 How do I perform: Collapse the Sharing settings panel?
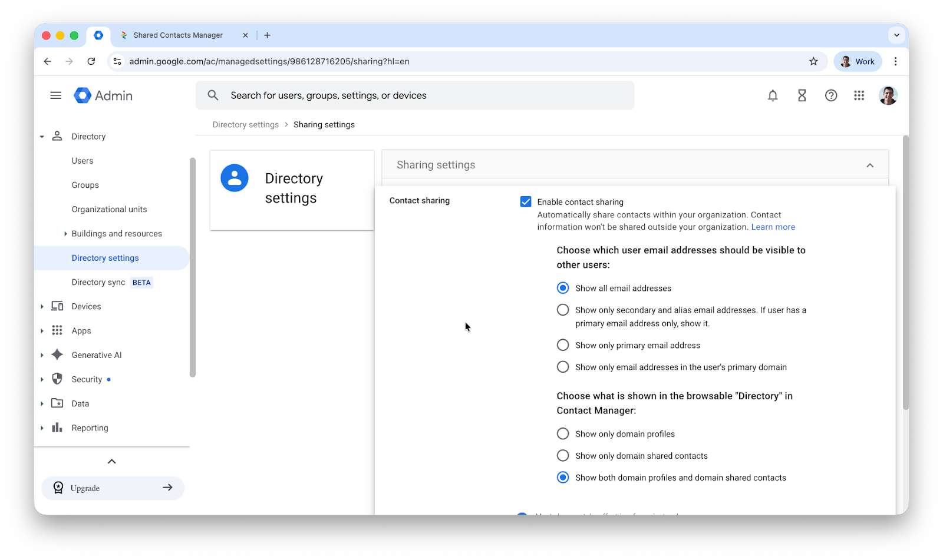click(x=869, y=165)
